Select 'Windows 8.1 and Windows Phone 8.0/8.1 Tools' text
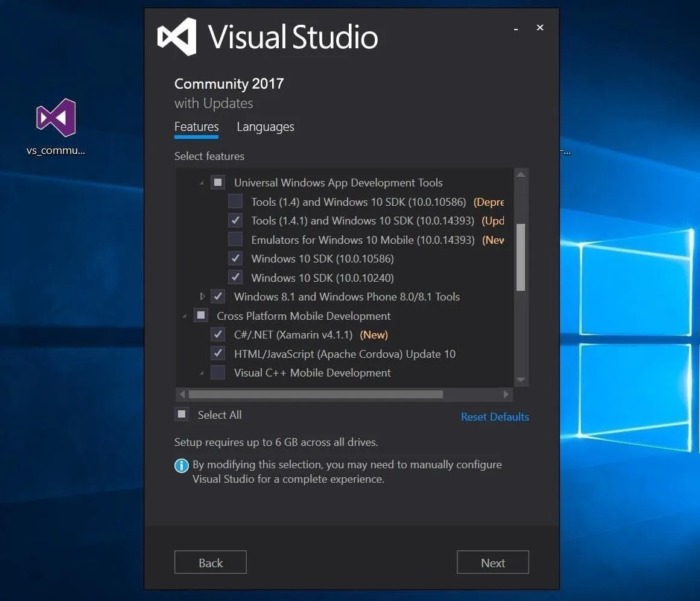 [x=347, y=296]
